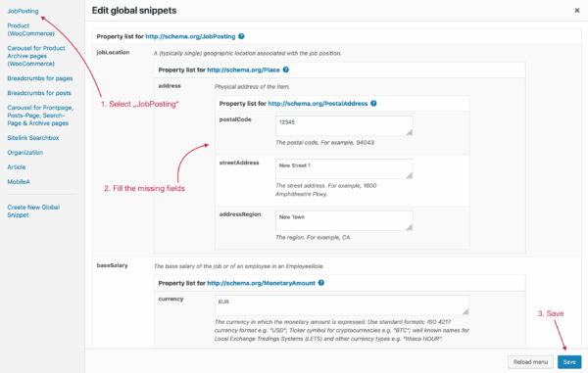Click the postalCode property label
This screenshot has height=373, width=588.
235,119
